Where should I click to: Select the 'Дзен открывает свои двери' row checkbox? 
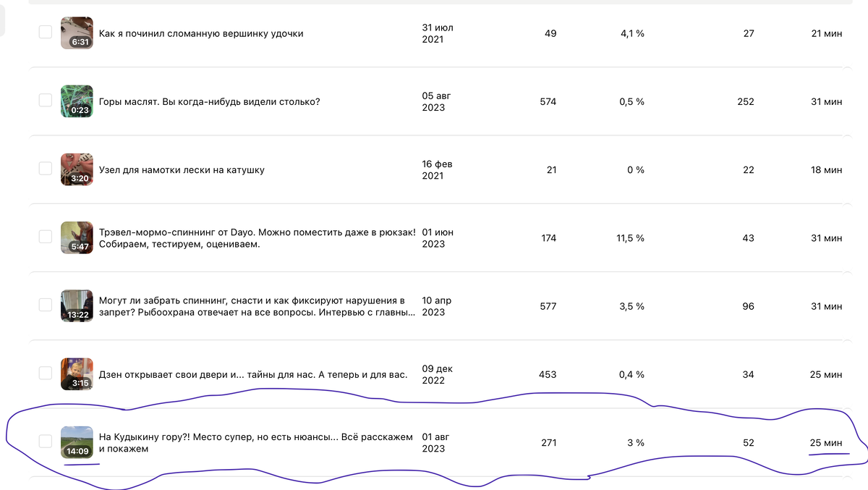[x=46, y=373]
